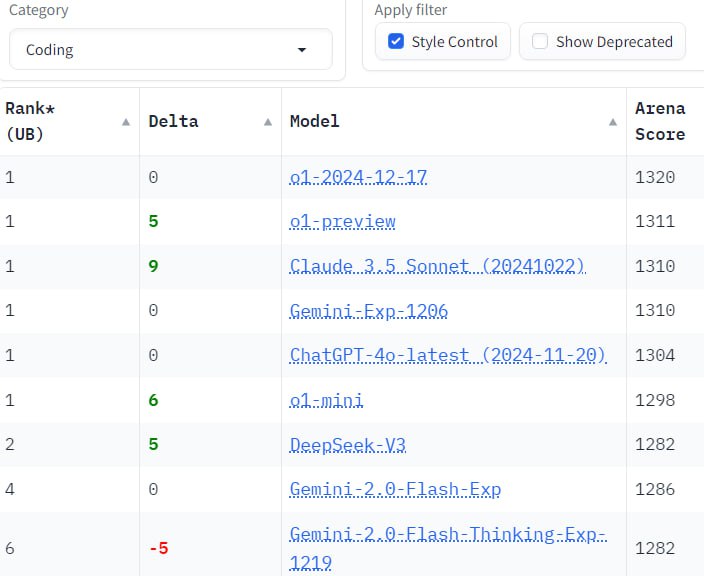This screenshot has width=704, height=576.
Task: Enable the Show Deprecated checkbox
Action: [540, 41]
